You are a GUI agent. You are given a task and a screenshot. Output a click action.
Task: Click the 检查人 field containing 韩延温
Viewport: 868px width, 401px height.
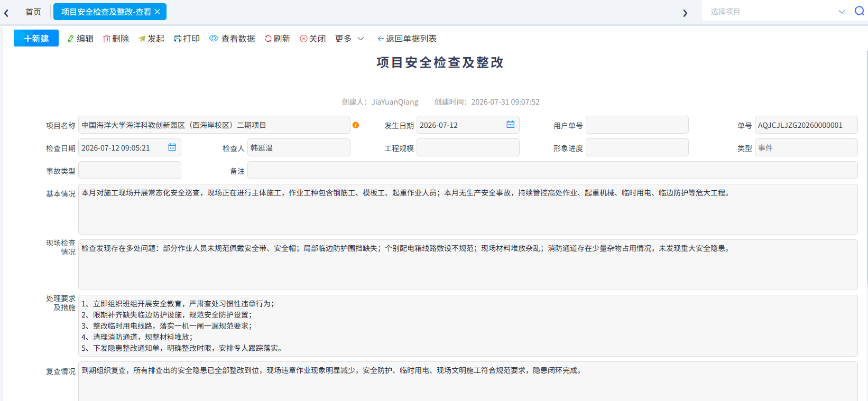(x=299, y=148)
